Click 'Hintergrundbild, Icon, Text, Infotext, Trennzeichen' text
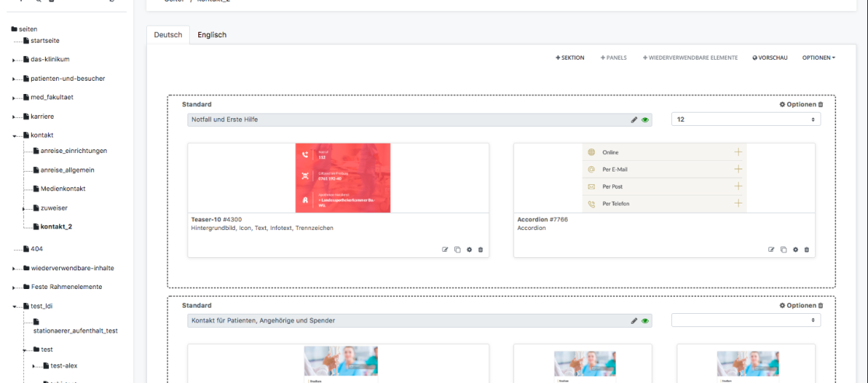The width and height of the screenshot is (868, 383). (x=262, y=228)
